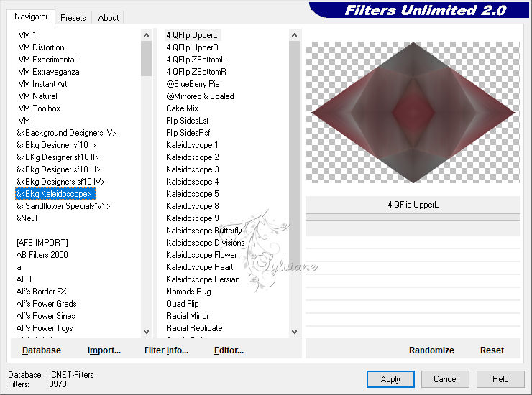Select Alf's Power Grads category
This screenshot has height=395, width=532.
47,304
